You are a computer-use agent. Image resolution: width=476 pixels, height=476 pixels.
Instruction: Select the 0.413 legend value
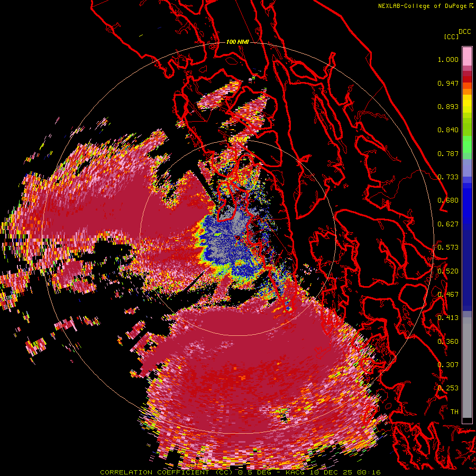tap(448, 318)
